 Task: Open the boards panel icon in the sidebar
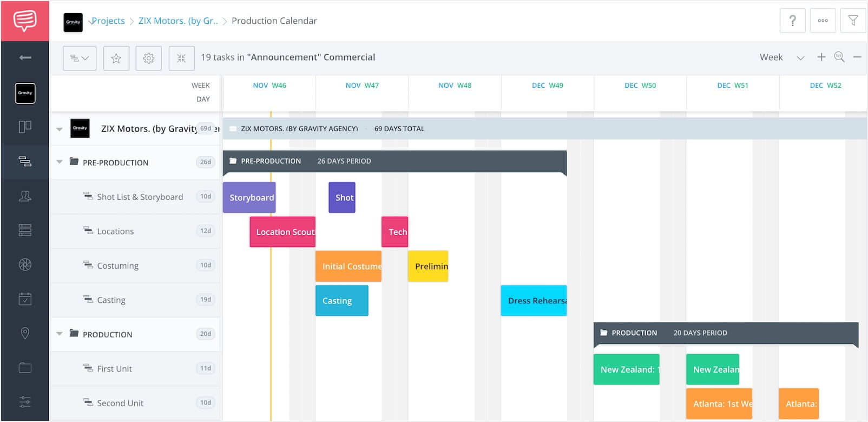(25, 127)
